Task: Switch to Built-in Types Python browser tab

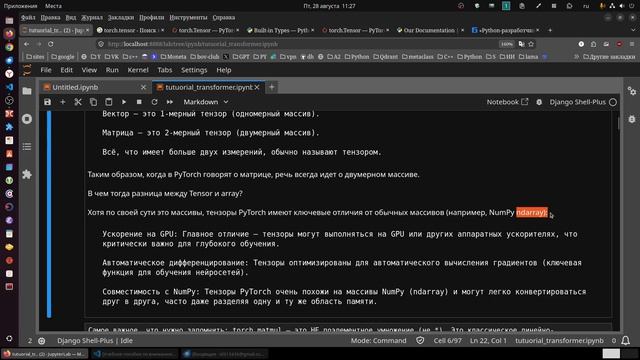Action: point(280,30)
